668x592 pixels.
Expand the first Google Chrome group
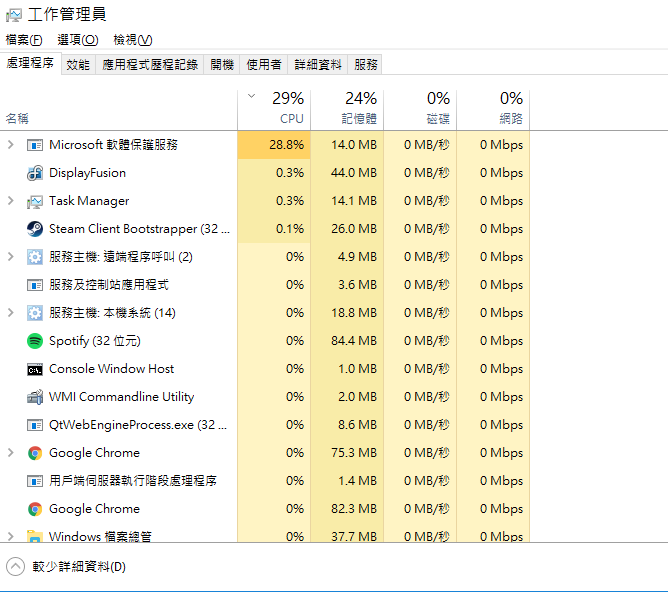coord(11,453)
